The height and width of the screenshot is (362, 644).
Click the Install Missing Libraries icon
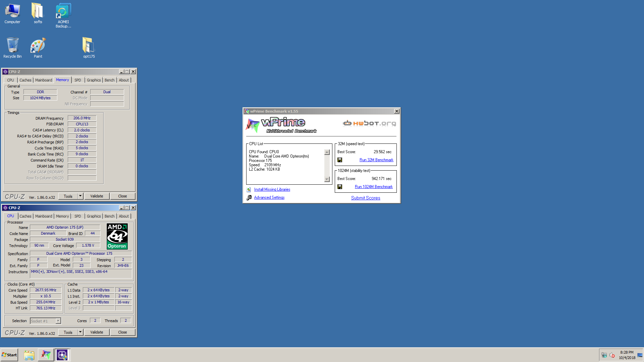(249, 190)
